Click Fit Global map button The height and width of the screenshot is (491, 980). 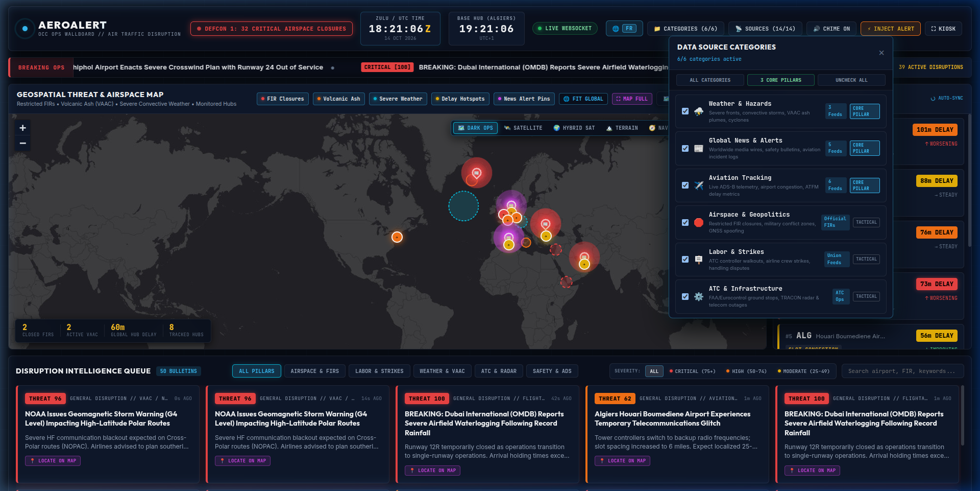pos(583,99)
